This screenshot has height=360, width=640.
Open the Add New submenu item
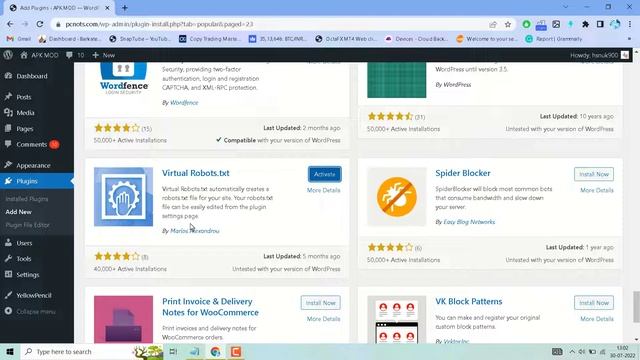pos(18,212)
